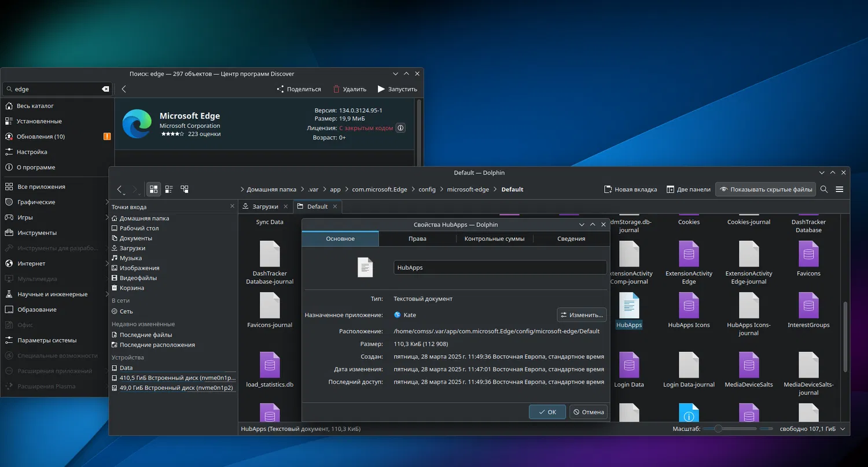Screen dimensions: 868x467
Task: Open the Контрольные суммы tab
Action: 494,238
